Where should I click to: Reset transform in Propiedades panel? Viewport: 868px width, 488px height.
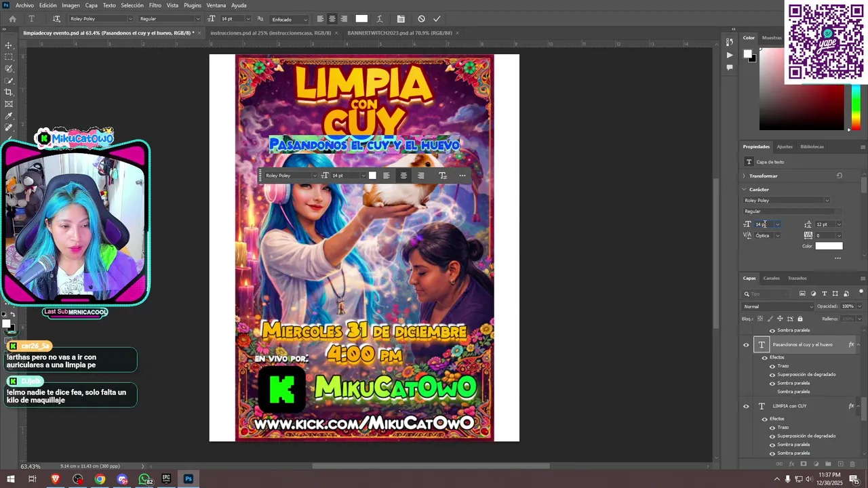pos(840,176)
